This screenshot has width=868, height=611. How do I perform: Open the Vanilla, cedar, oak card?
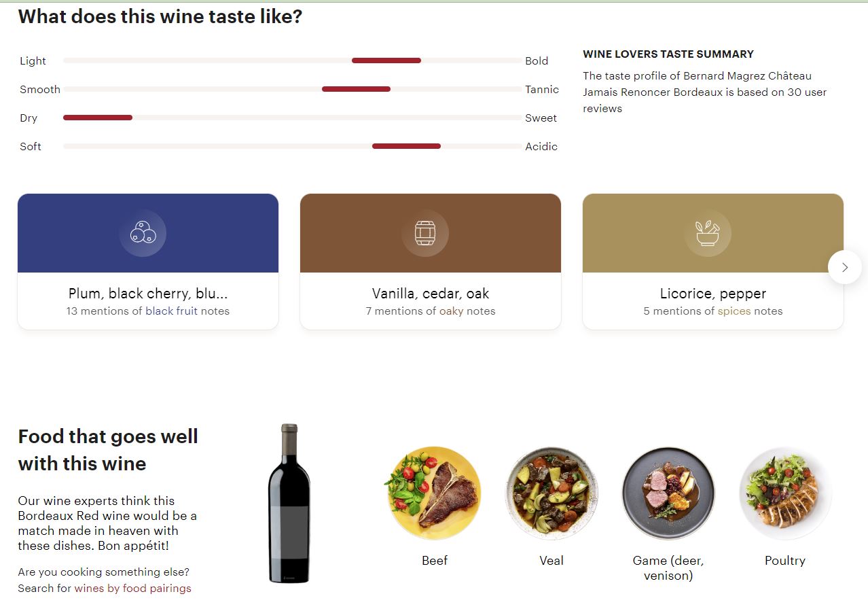tap(431, 294)
